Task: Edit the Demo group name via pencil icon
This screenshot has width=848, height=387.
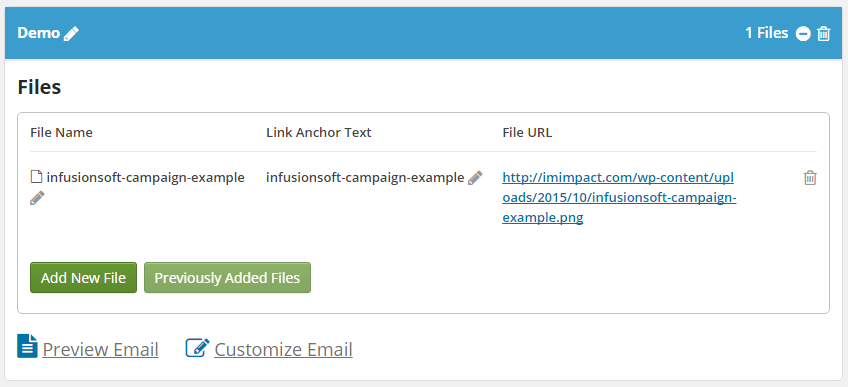Action: point(71,34)
